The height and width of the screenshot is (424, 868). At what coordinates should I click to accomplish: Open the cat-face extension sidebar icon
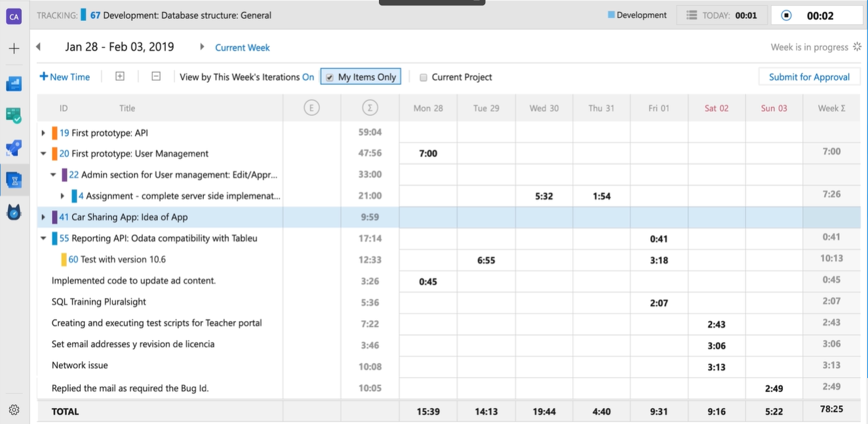pyautogui.click(x=14, y=212)
